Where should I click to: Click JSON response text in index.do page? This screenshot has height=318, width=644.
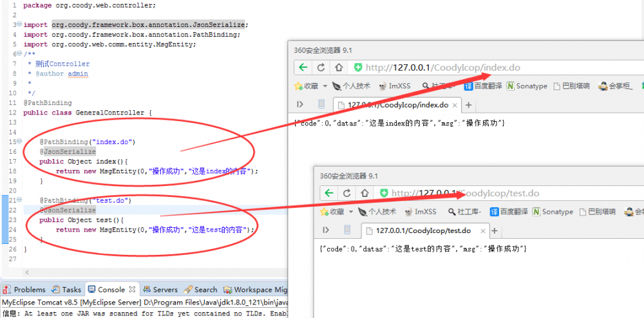(x=400, y=123)
